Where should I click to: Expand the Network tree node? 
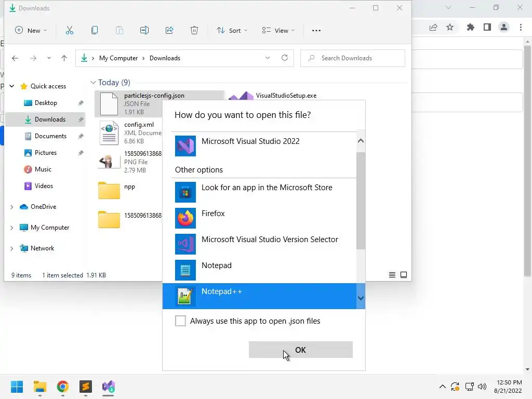(12, 248)
